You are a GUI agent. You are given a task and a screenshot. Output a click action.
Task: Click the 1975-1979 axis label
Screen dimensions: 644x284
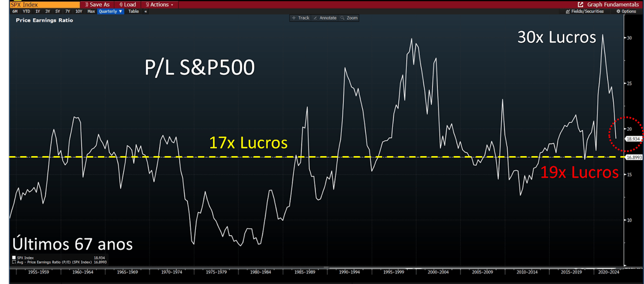point(217,272)
